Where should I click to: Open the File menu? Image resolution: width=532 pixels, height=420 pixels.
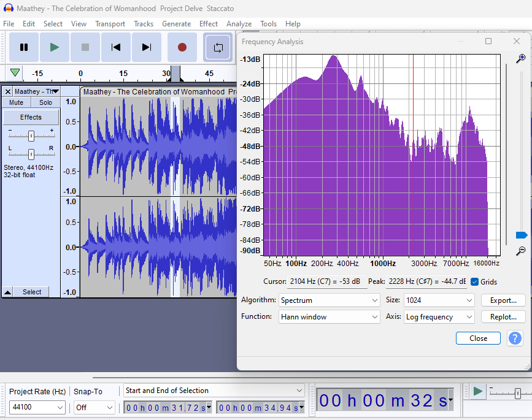[9, 24]
